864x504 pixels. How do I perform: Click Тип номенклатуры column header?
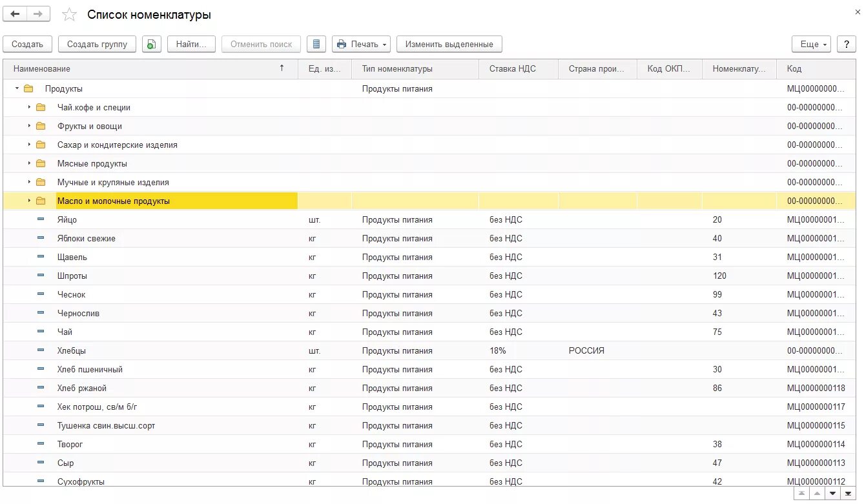(x=415, y=68)
